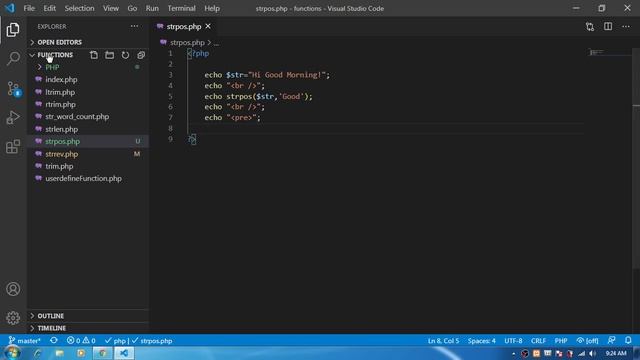Click the master branch indicator in status bar
The height and width of the screenshot is (360, 640).
[x=24, y=340]
